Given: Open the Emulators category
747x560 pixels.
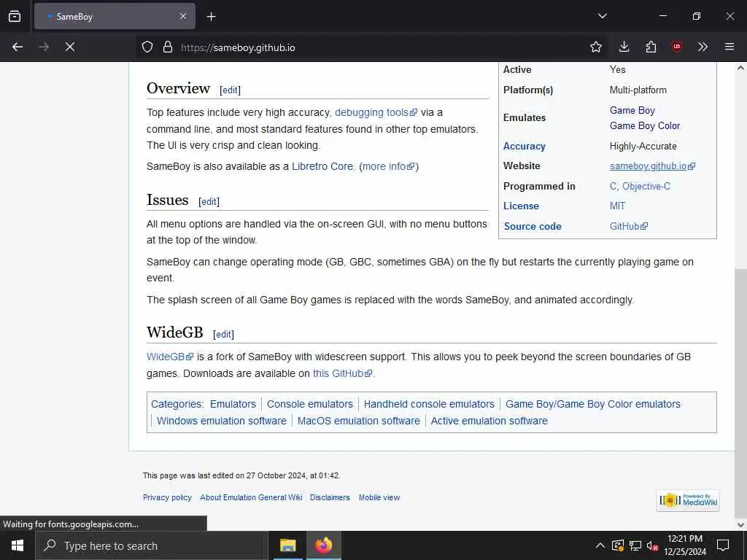Looking at the screenshot, I should pyautogui.click(x=233, y=404).
